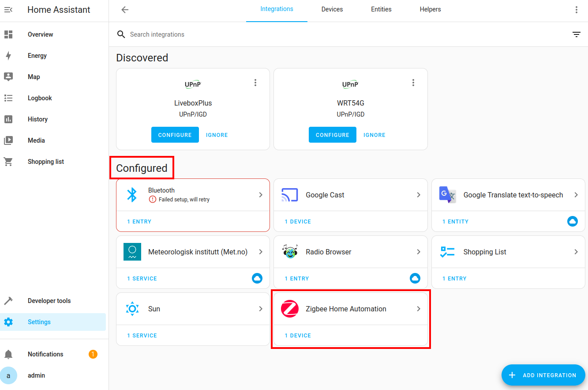The height and width of the screenshot is (390, 588).
Task: Click the cloud badge on Google Translate text-to-speech
Action: [573, 221]
